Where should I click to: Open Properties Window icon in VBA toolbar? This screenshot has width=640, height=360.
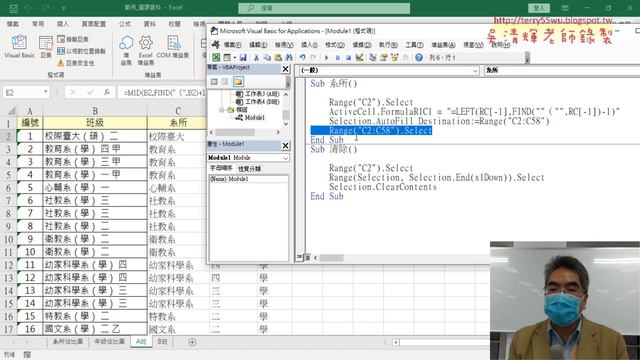[x=384, y=58]
